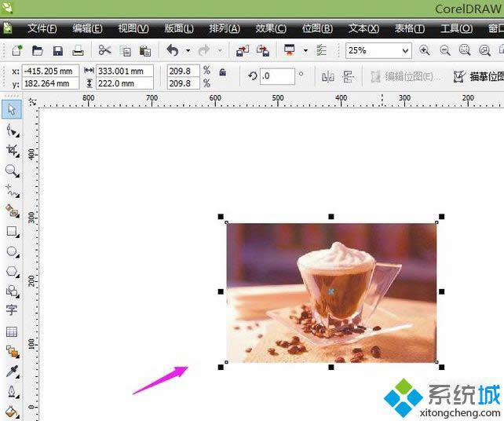The image size is (504, 421).
Task: Click the top-right selection handle
Action: tap(442, 217)
